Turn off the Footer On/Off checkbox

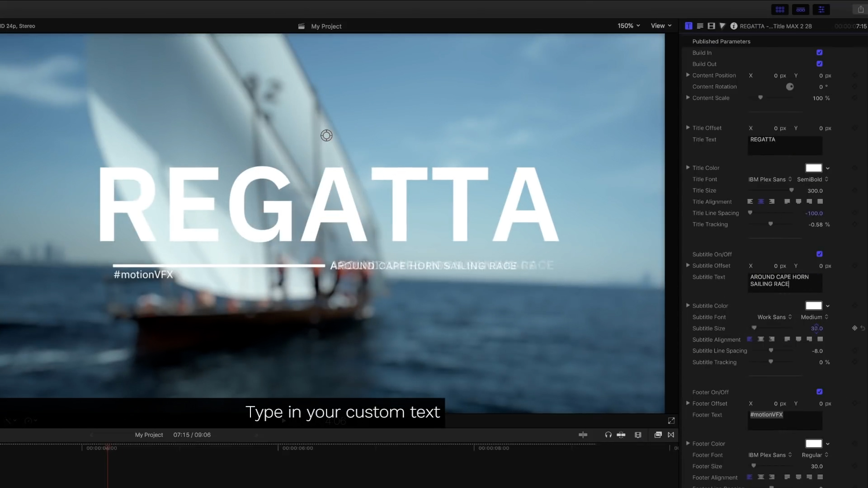tap(819, 392)
